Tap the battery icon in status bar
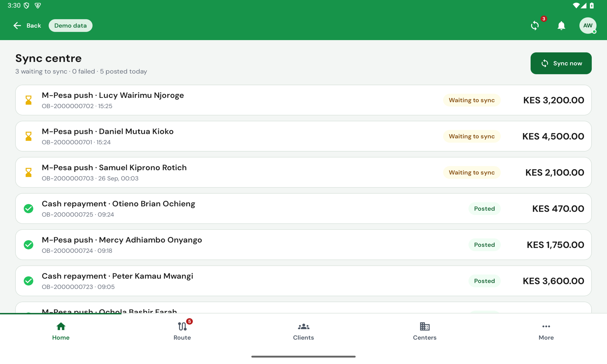607x364 pixels. [592, 5]
